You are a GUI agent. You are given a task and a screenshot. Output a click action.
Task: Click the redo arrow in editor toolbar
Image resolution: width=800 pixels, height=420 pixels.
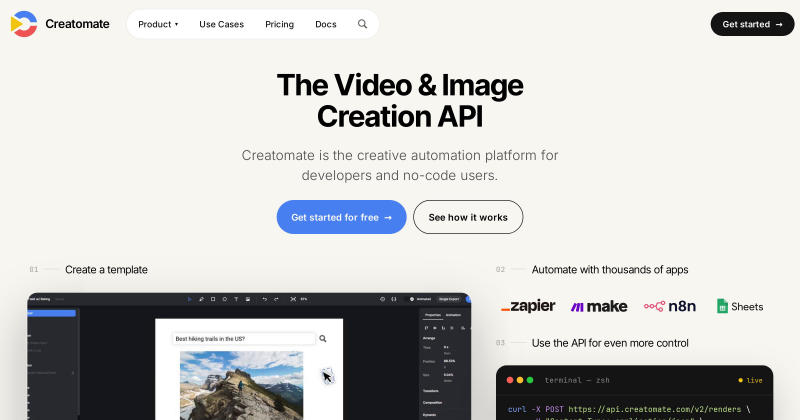(276, 299)
